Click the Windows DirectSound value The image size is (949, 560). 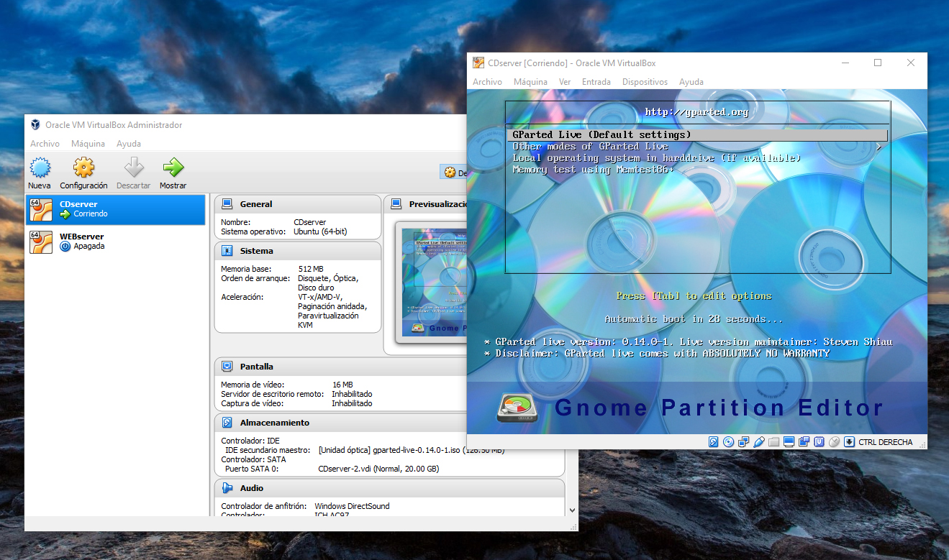[352, 506]
